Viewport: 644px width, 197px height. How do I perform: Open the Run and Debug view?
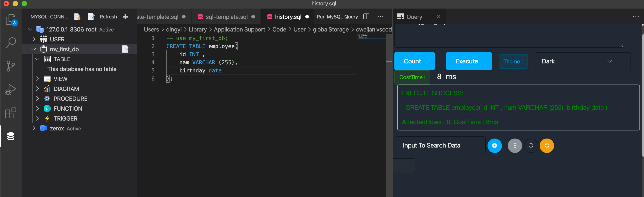(11, 89)
